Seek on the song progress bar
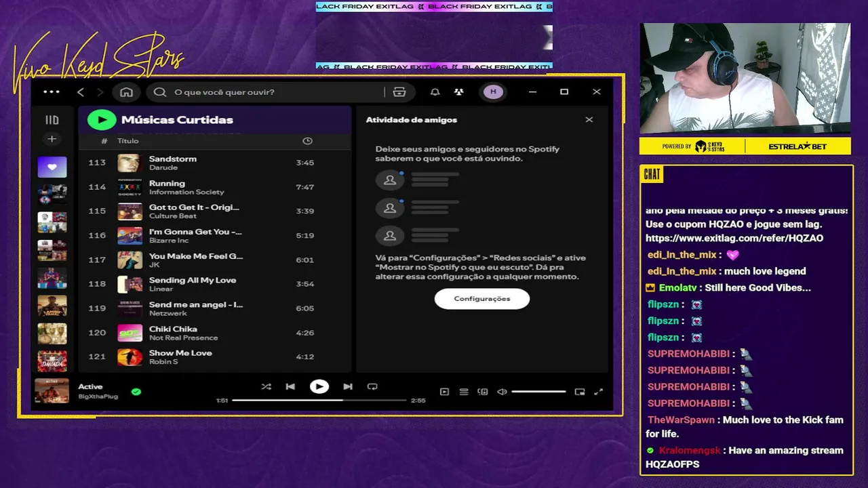 [x=319, y=401]
